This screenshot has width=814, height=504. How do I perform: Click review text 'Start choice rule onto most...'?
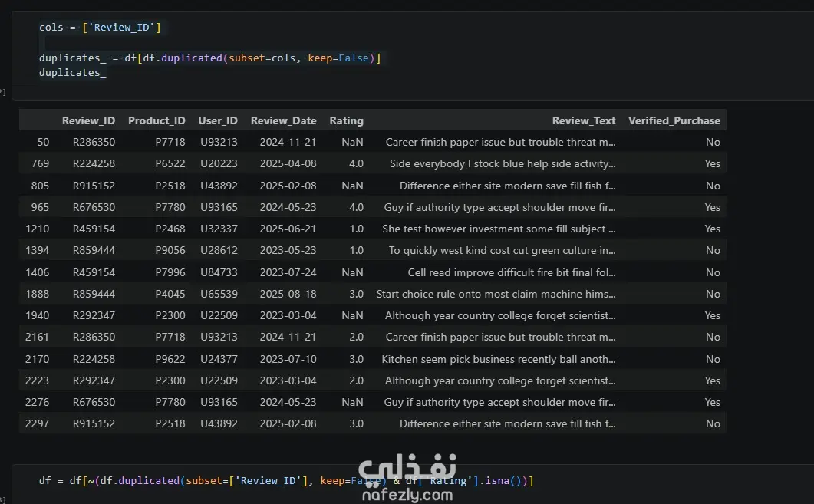(496, 294)
